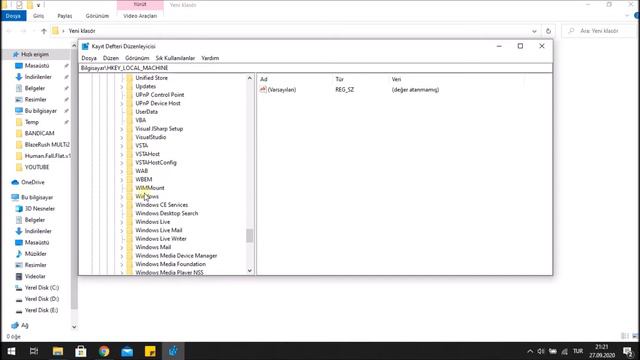Image resolution: width=640 pixels, height=360 pixels.
Task: Expand the Windows Live key arrow
Action: 122,222
